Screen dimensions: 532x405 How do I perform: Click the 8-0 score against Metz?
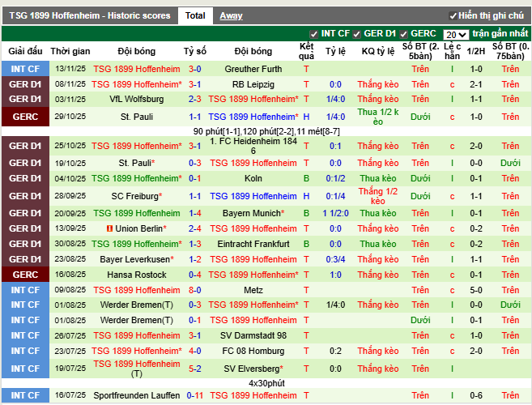point(195,290)
